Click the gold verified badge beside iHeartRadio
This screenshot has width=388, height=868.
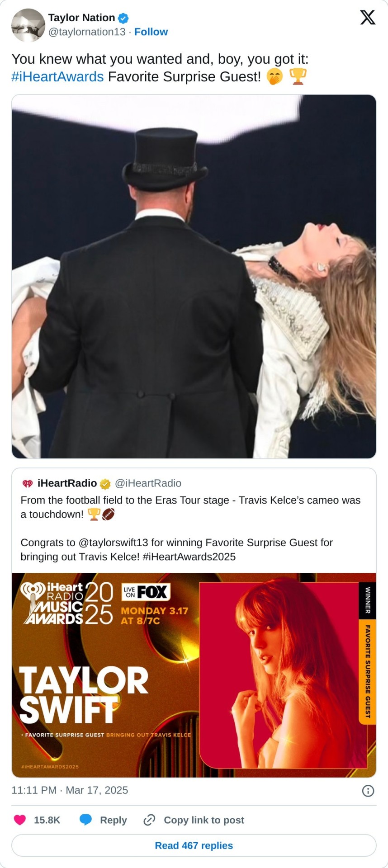(x=105, y=484)
